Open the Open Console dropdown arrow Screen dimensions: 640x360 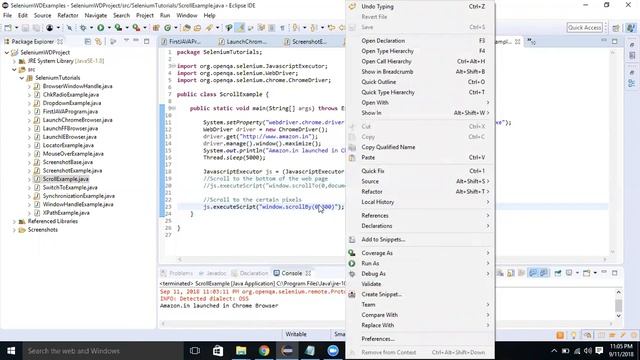[x=595, y=273]
